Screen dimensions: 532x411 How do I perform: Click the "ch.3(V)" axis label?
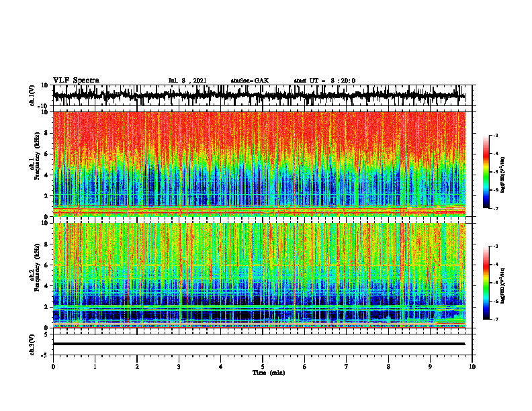pos(32,345)
